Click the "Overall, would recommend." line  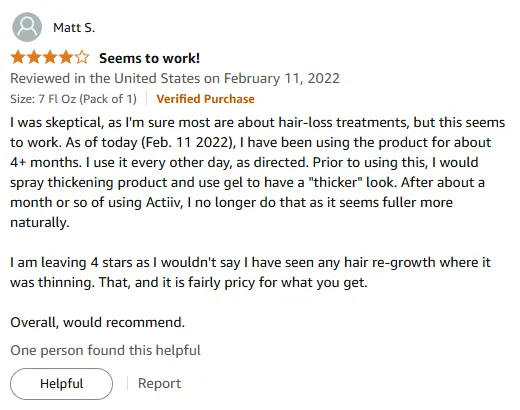[97, 322]
